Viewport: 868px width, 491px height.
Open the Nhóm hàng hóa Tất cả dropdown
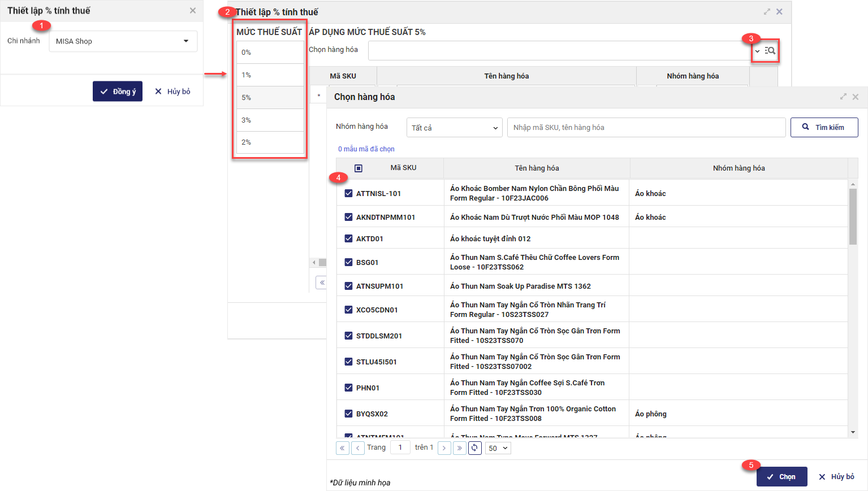tap(454, 128)
